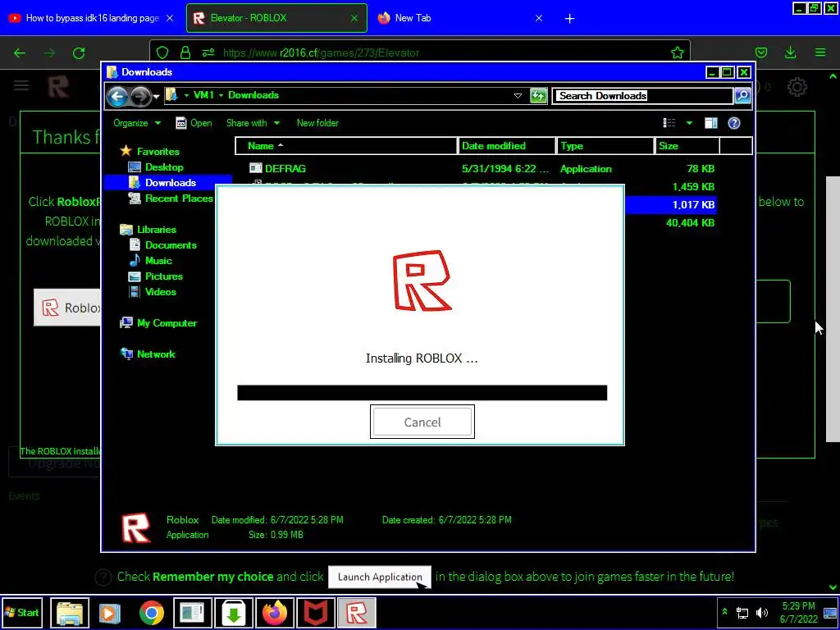The height and width of the screenshot is (630, 840).
Task: Launch media player from the taskbar
Action: tap(111, 613)
